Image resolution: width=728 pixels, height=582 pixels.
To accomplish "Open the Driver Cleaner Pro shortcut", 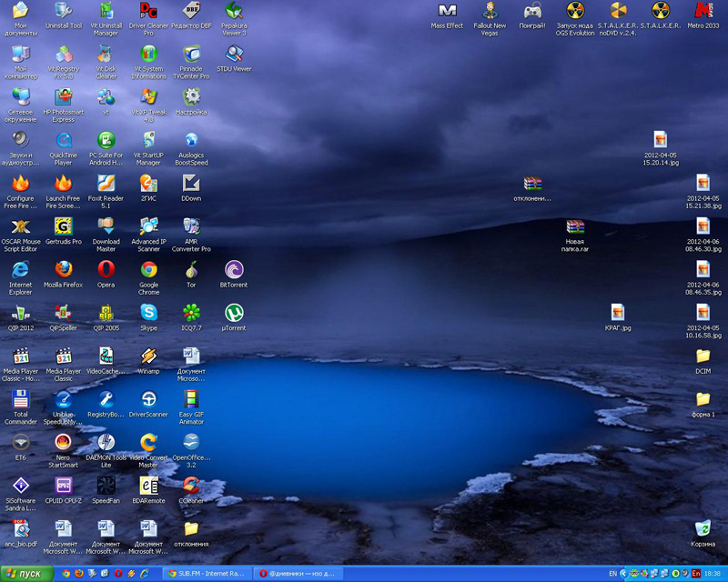I will (x=149, y=18).
